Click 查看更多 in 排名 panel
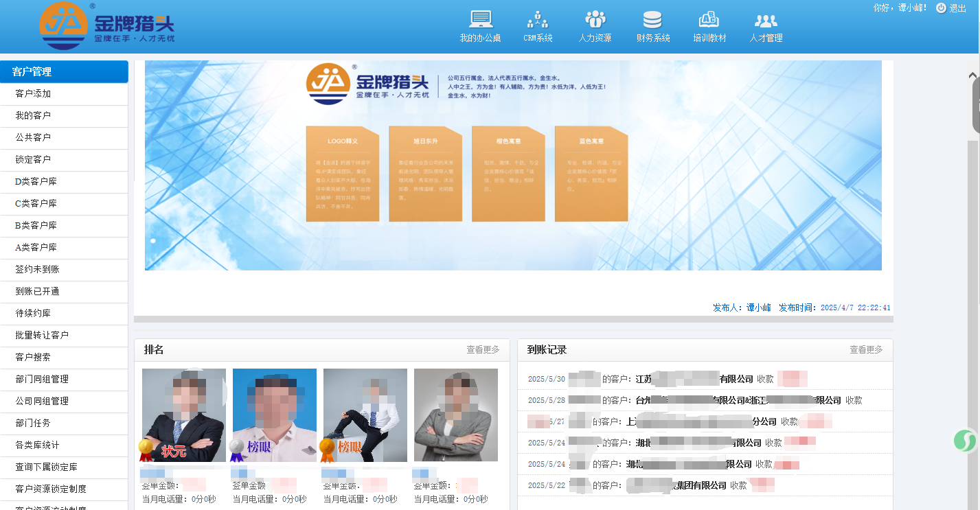980x510 pixels. point(483,350)
